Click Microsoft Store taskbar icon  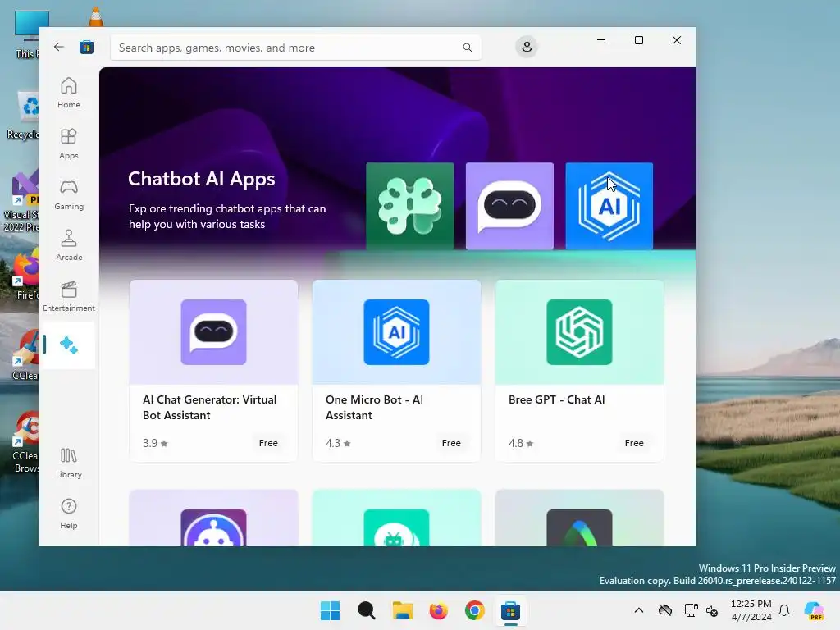[x=510, y=610]
